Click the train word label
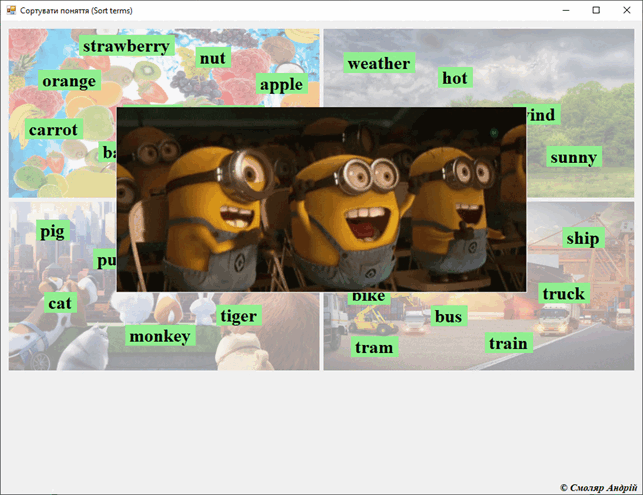 [x=509, y=342]
